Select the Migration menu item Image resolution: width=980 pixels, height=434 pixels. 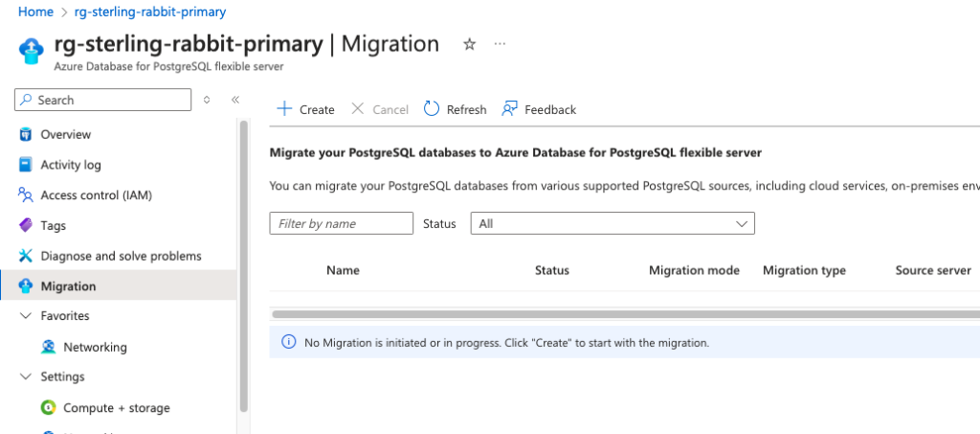tap(68, 286)
